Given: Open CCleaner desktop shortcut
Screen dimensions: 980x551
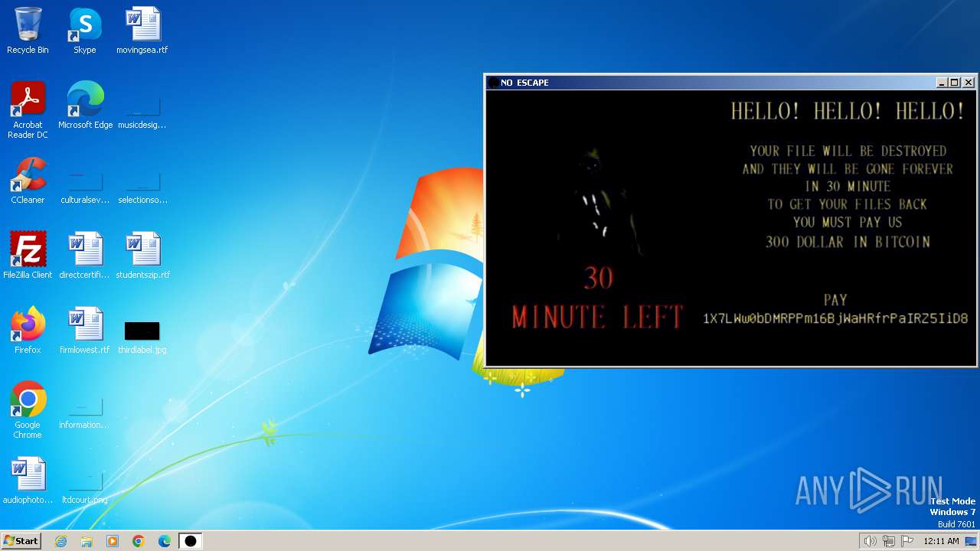Looking at the screenshot, I should pos(28,181).
